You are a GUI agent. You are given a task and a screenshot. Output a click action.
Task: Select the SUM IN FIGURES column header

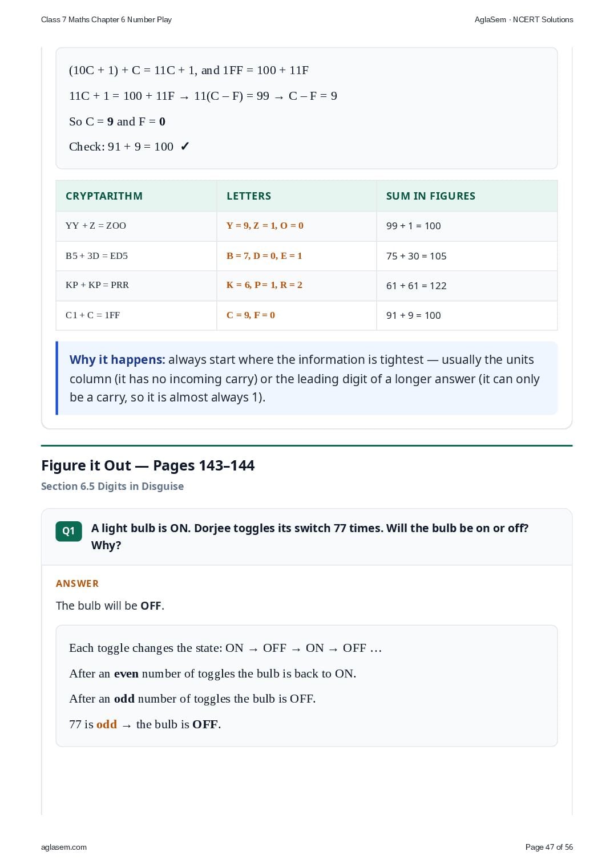431,196
